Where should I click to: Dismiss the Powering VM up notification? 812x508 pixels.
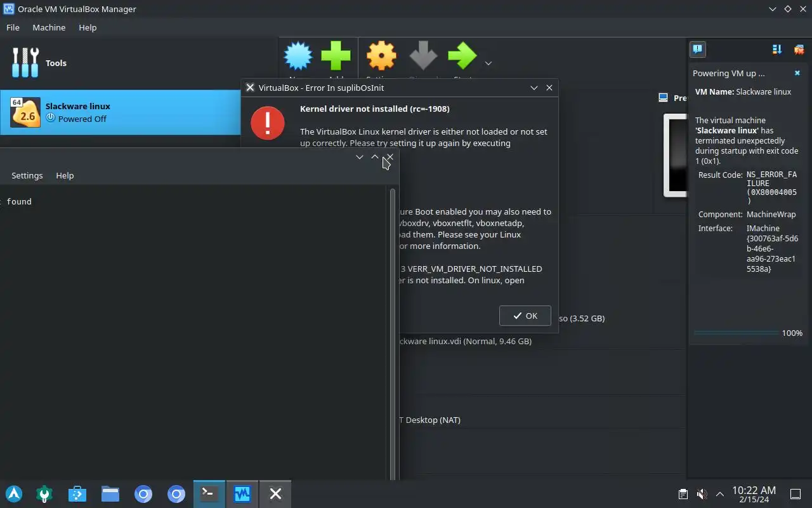797,73
